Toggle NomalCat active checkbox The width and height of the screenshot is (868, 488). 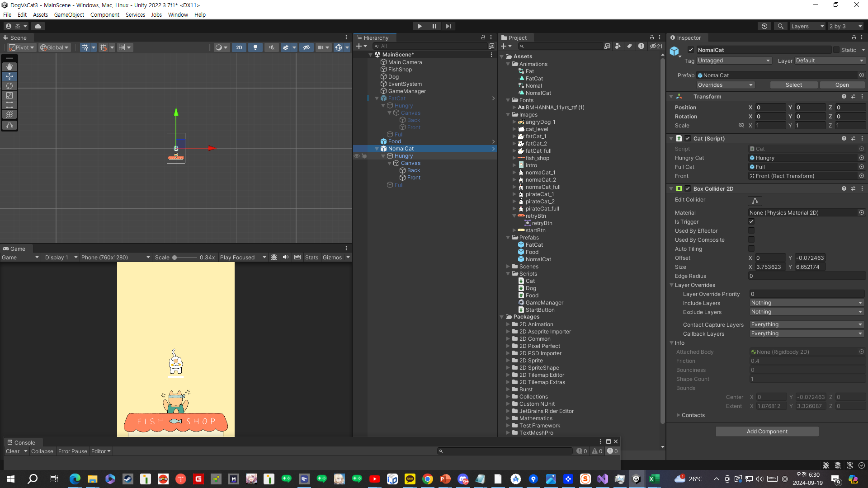[x=690, y=50]
